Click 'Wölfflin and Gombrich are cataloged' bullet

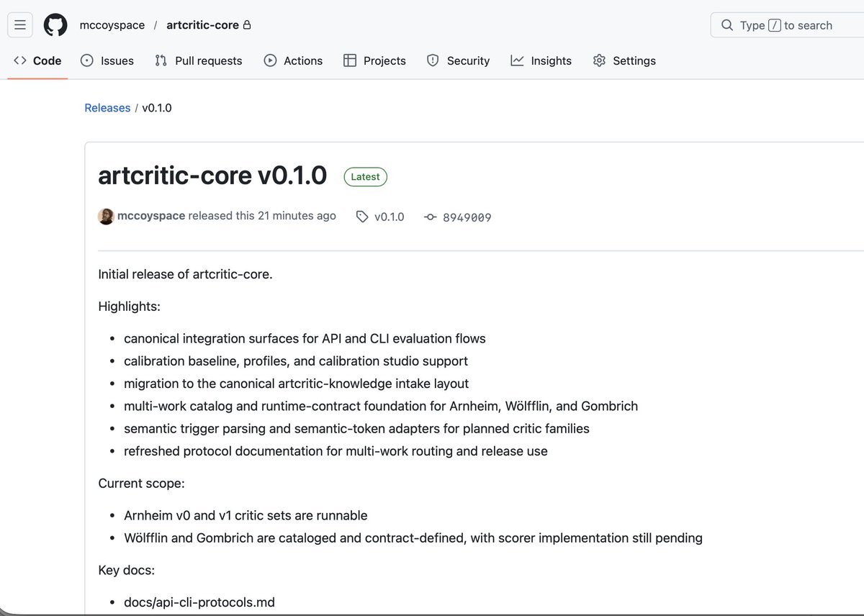point(413,538)
